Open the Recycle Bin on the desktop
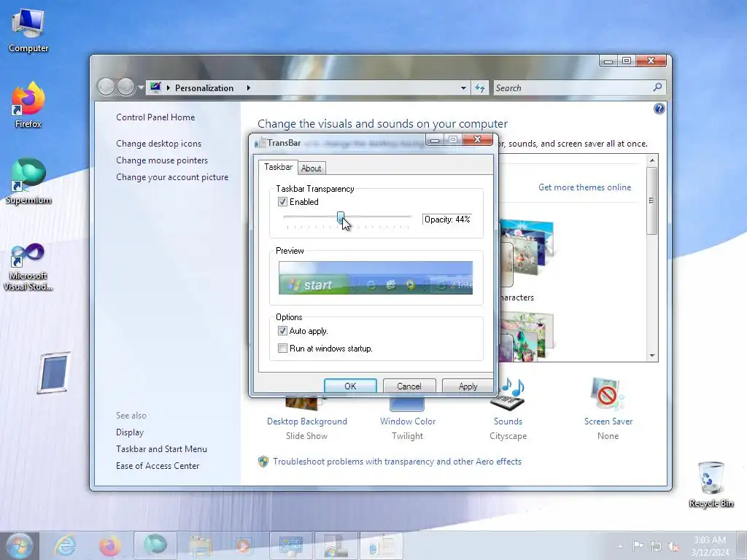Screen dimensions: 747x560 click(711, 485)
